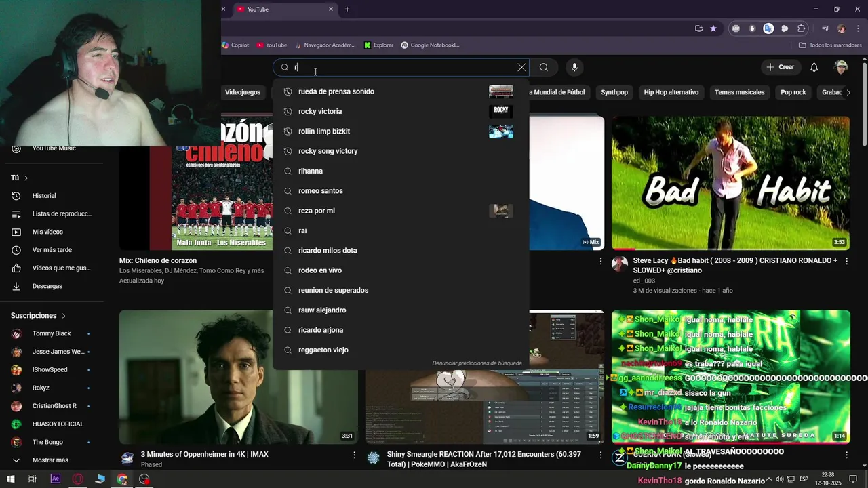Open Mis vídeos in the sidebar
Screen dimensions: 868x488
pos(52,232)
